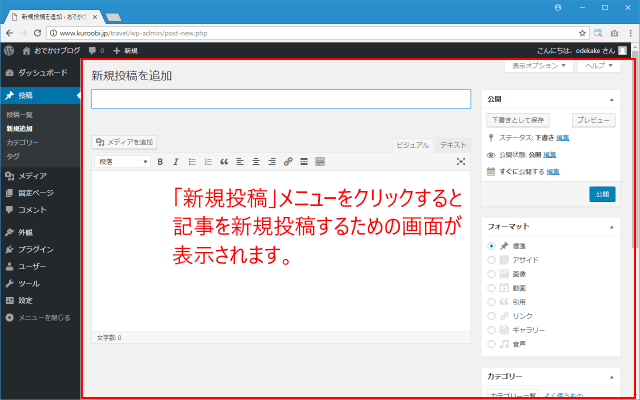Insert a numbered list
This screenshot has width=640, height=400.
click(x=208, y=162)
